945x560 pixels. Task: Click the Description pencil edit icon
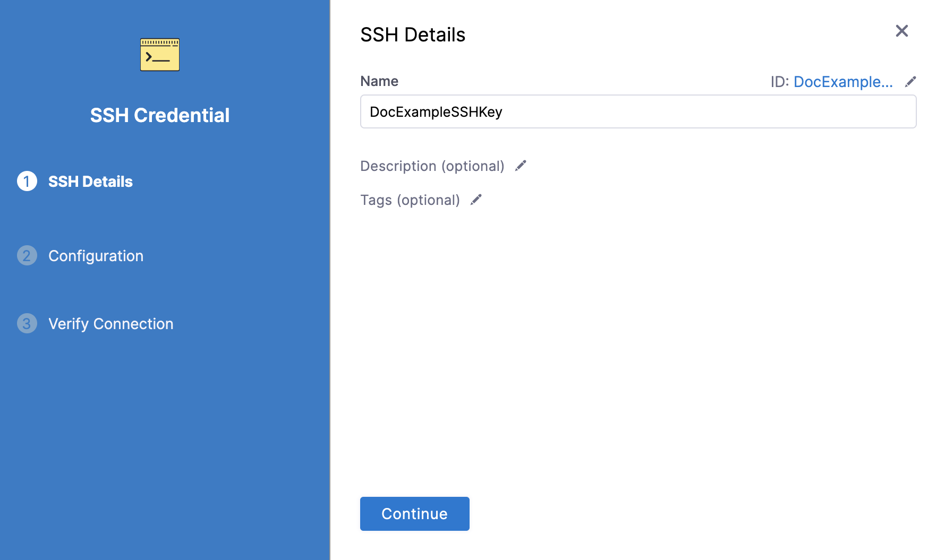(x=521, y=166)
